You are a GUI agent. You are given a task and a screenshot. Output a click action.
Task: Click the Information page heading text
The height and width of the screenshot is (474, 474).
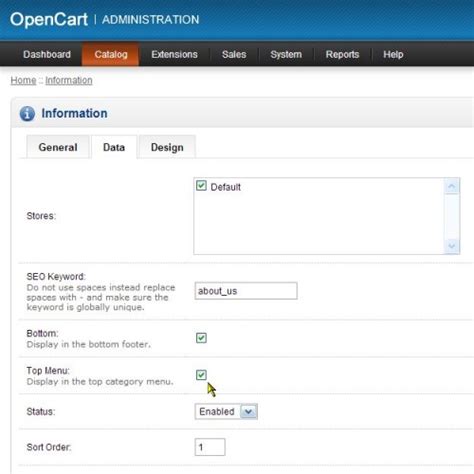click(x=74, y=113)
